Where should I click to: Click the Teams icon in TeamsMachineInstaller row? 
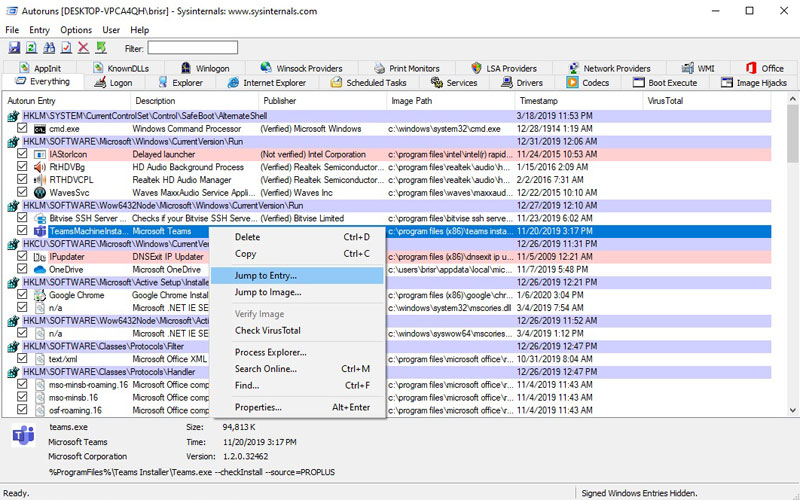pyautogui.click(x=40, y=231)
